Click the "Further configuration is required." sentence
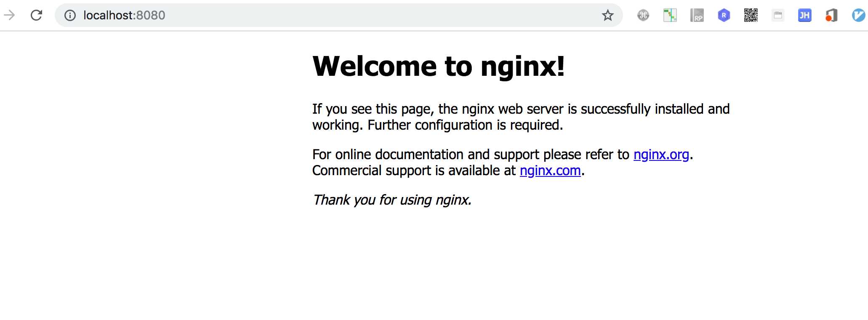868x320 pixels. coord(465,125)
